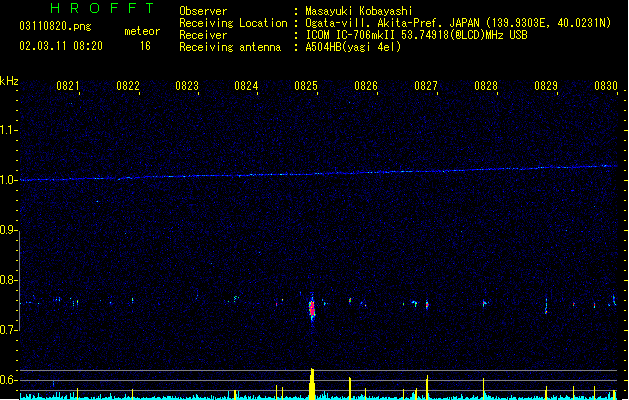The width and height of the screenshot is (629, 400).
Task: Click the 'Receiving Location' label
Action: pos(233,23)
